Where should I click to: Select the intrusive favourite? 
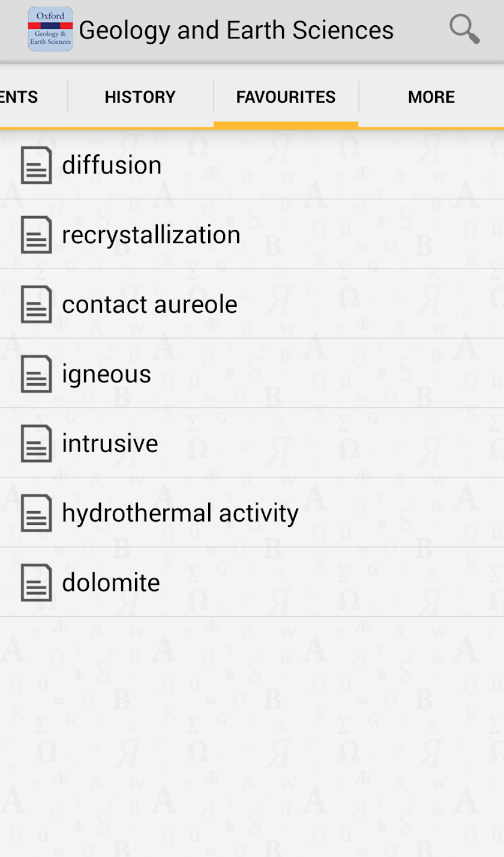click(110, 444)
